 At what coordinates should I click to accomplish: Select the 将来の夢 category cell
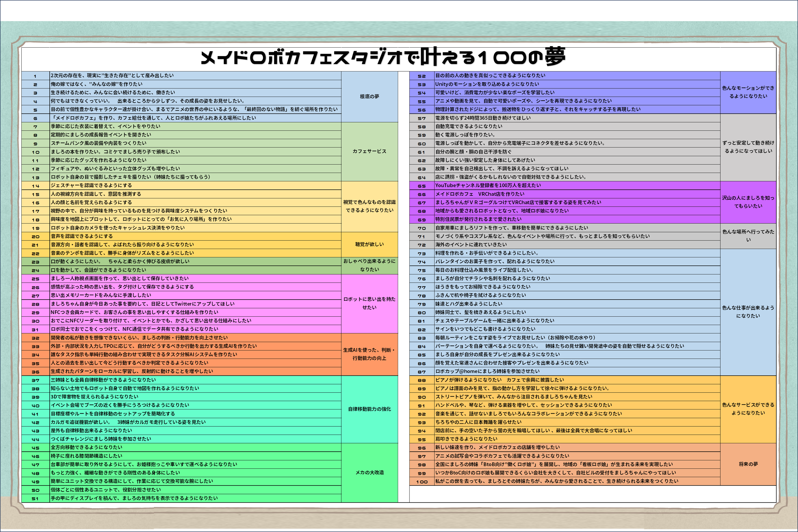tap(748, 464)
